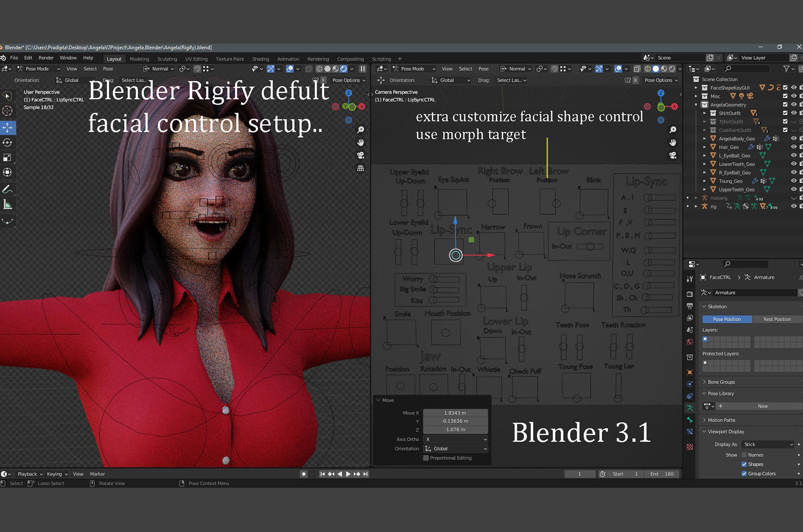
Task: Open the Bone properties tab
Action: click(x=690, y=420)
